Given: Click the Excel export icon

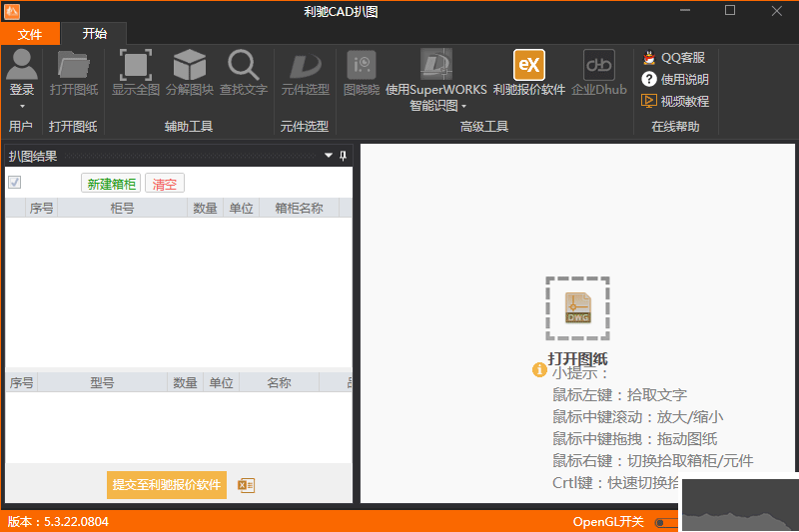Looking at the screenshot, I should point(246,485).
